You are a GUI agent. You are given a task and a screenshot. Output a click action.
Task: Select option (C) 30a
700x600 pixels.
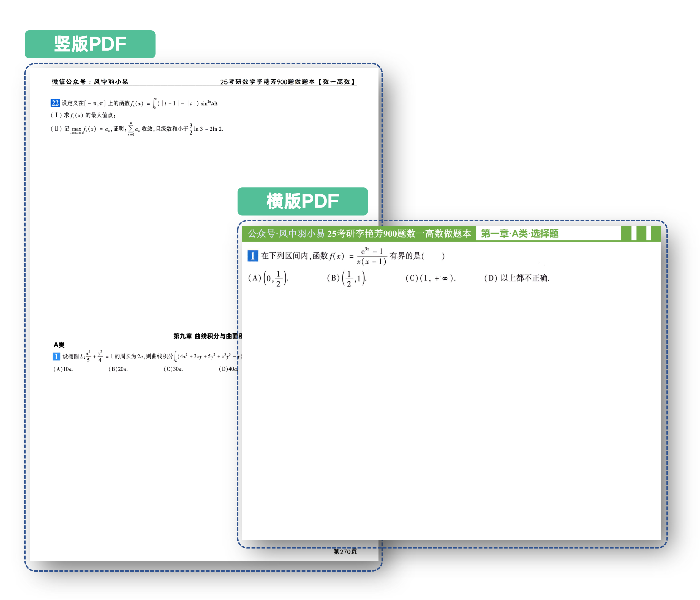point(173,369)
